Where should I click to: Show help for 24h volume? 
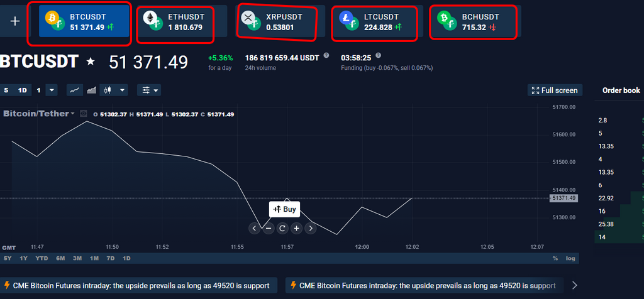[x=326, y=55]
